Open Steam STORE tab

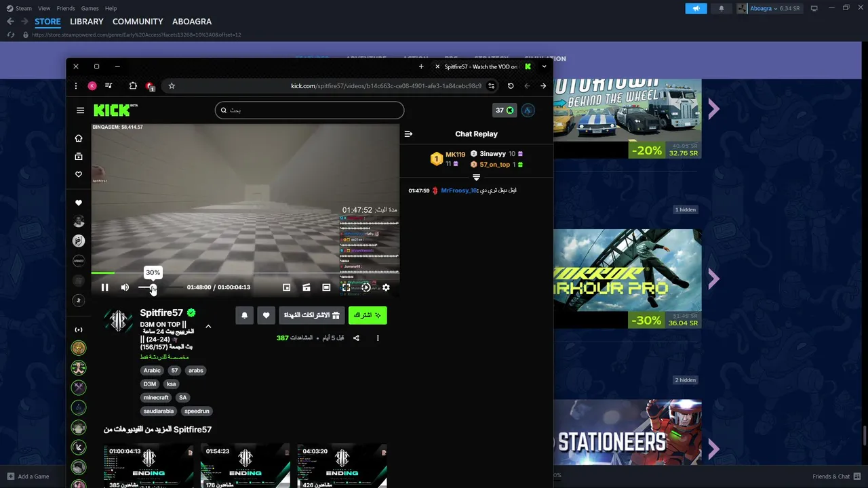47,22
